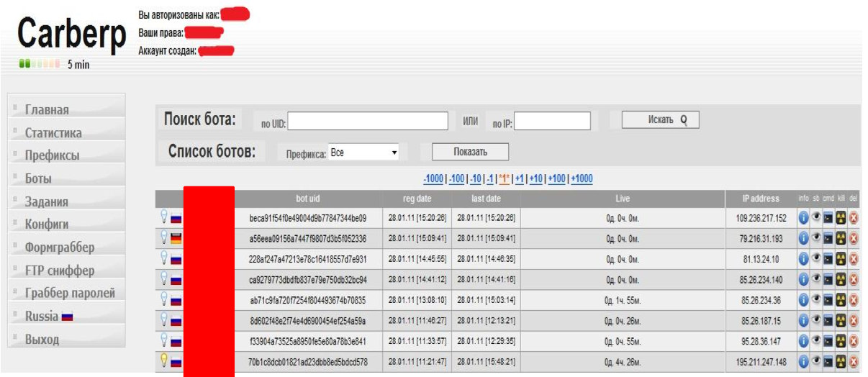Toggle sb eye icon for 95.28.36.147
868x377 pixels.
click(817, 341)
